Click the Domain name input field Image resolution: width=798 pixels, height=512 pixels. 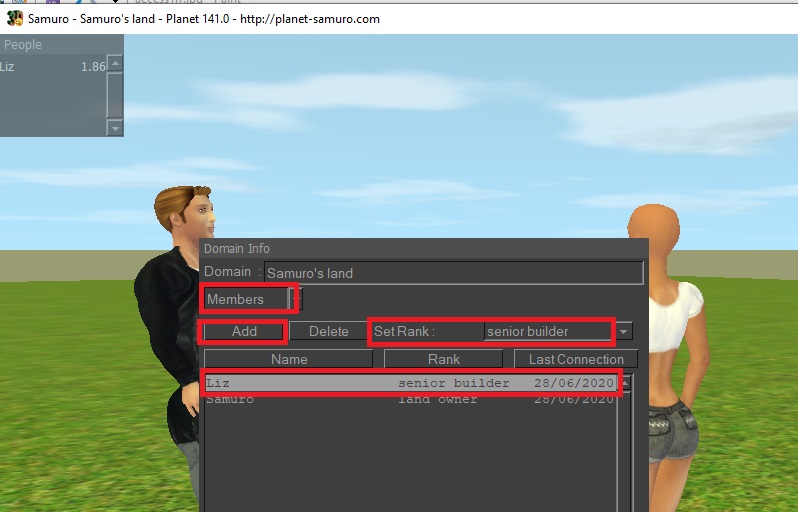click(x=453, y=273)
